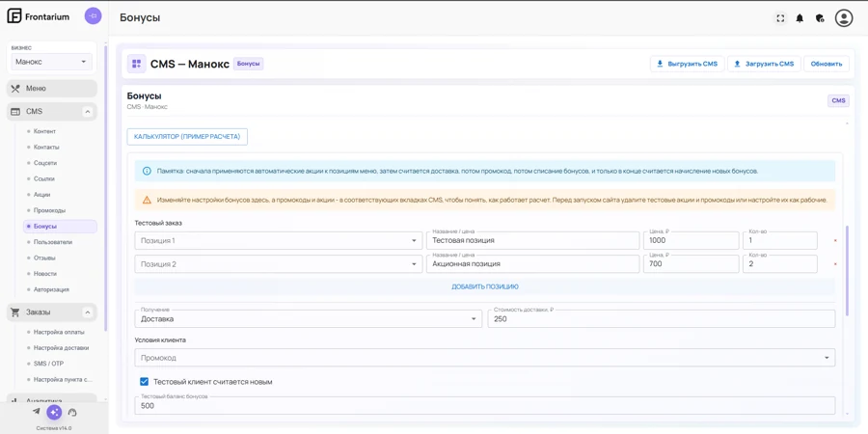868x434 pixels.
Task: Open Меню in the sidebar
Action: tap(52, 89)
